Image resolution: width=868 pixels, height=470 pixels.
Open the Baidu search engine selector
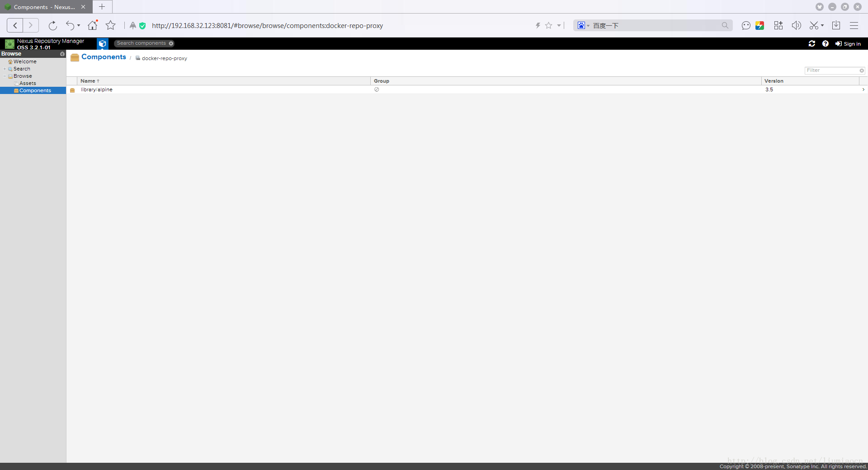pos(583,25)
